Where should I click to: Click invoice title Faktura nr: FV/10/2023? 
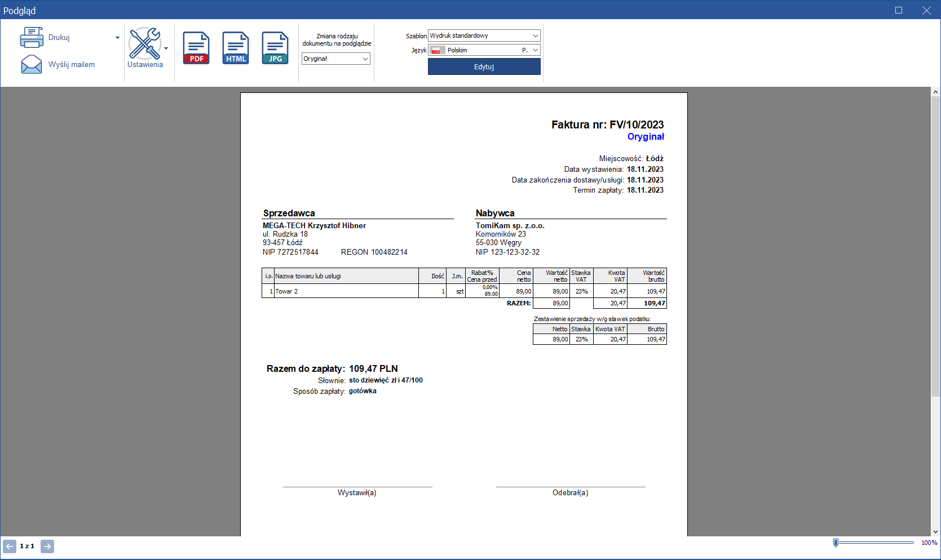tap(608, 125)
